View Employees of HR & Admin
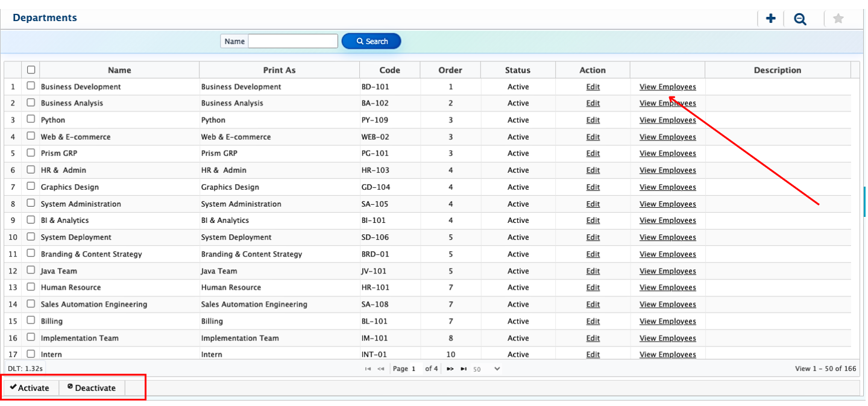 (667, 170)
